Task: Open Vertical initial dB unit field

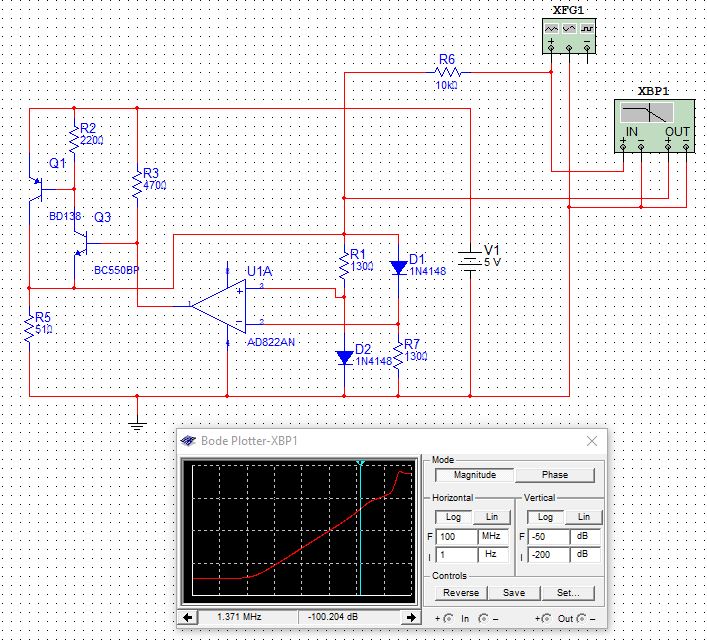Action: (x=585, y=555)
